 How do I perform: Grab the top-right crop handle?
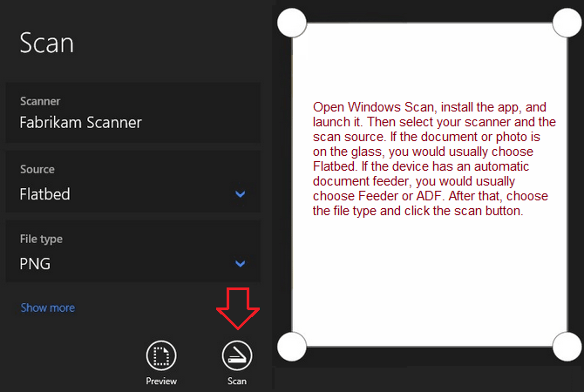pos(567,23)
